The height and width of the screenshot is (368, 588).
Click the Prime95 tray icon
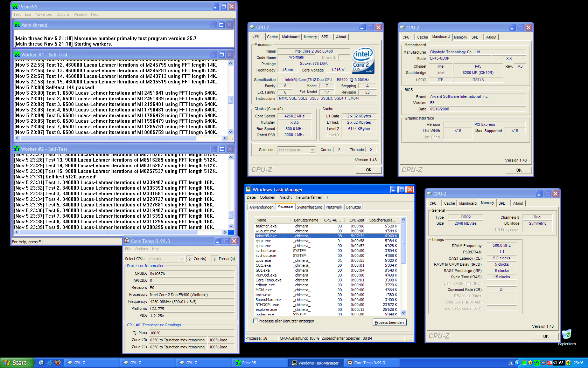pos(537,363)
